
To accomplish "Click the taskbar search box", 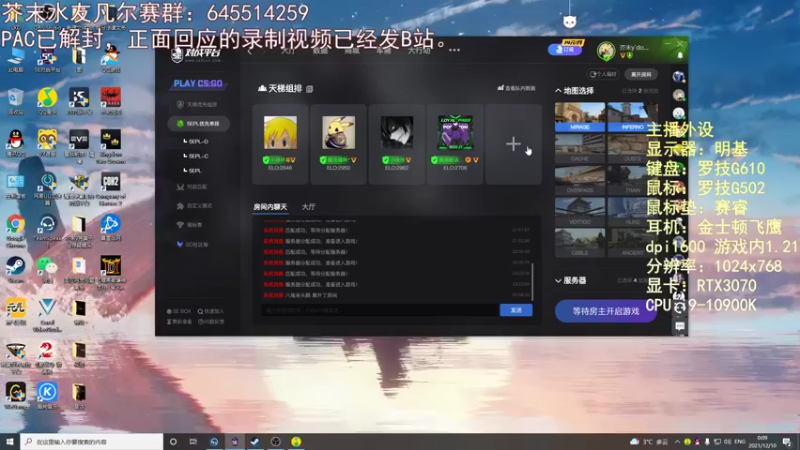I will click(92, 442).
